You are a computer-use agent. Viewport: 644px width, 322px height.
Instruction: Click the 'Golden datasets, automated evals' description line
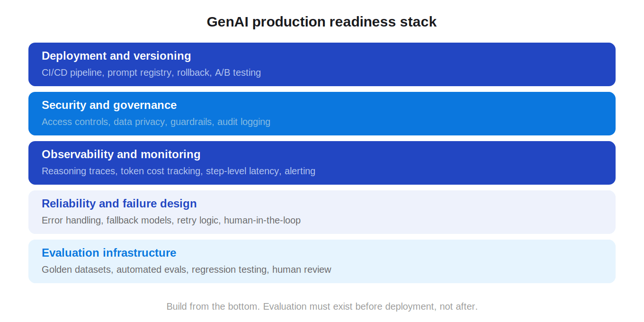(187, 269)
